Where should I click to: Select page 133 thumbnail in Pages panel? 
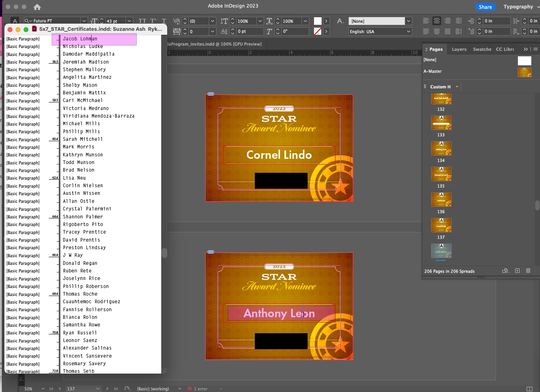[441, 122]
